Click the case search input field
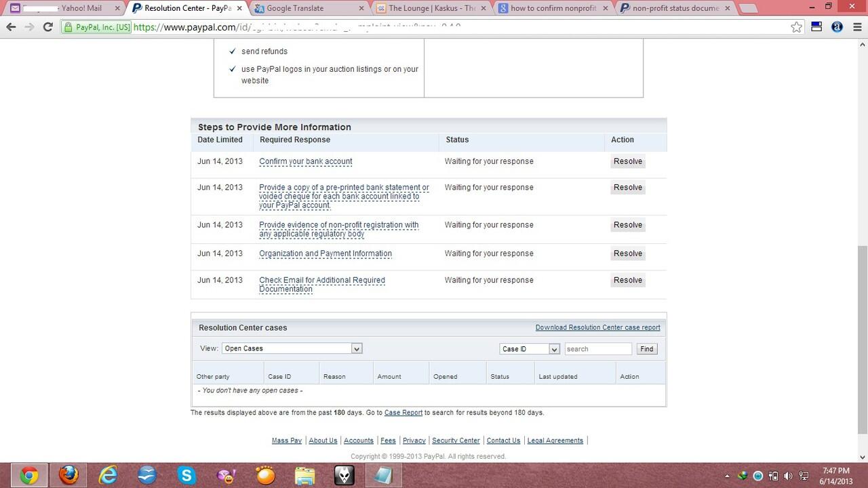 point(598,349)
